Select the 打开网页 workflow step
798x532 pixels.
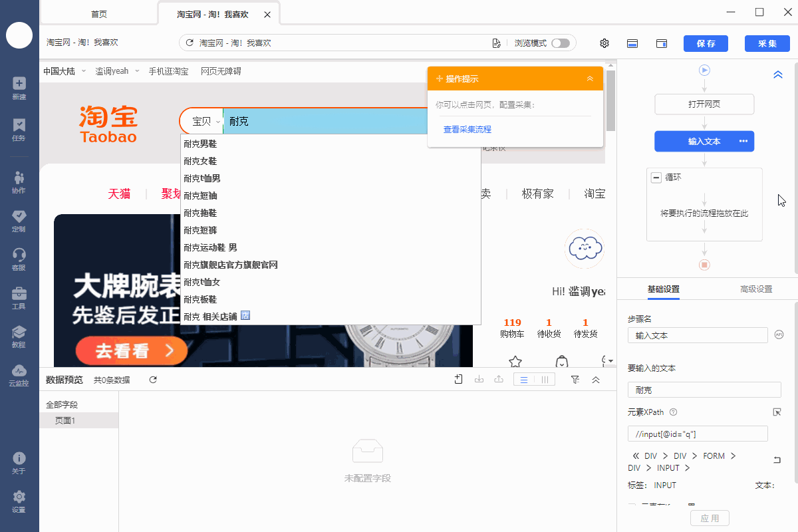point(704,104)
